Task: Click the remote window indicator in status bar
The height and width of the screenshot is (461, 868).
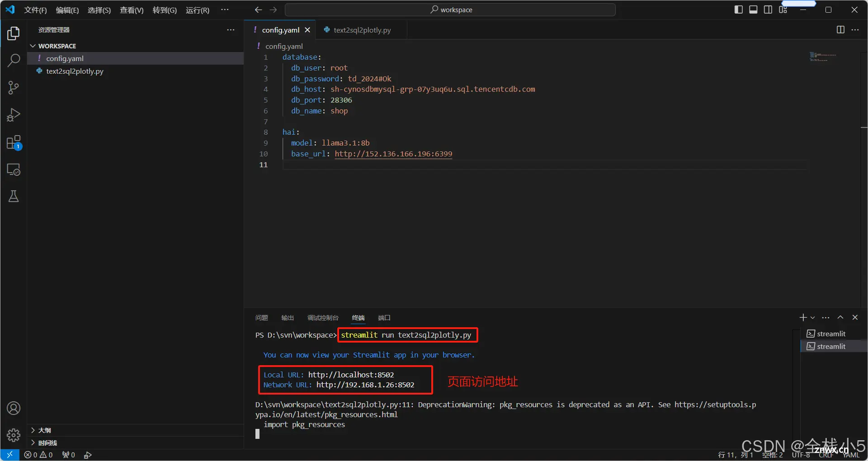Action: (x=9, y=455)
